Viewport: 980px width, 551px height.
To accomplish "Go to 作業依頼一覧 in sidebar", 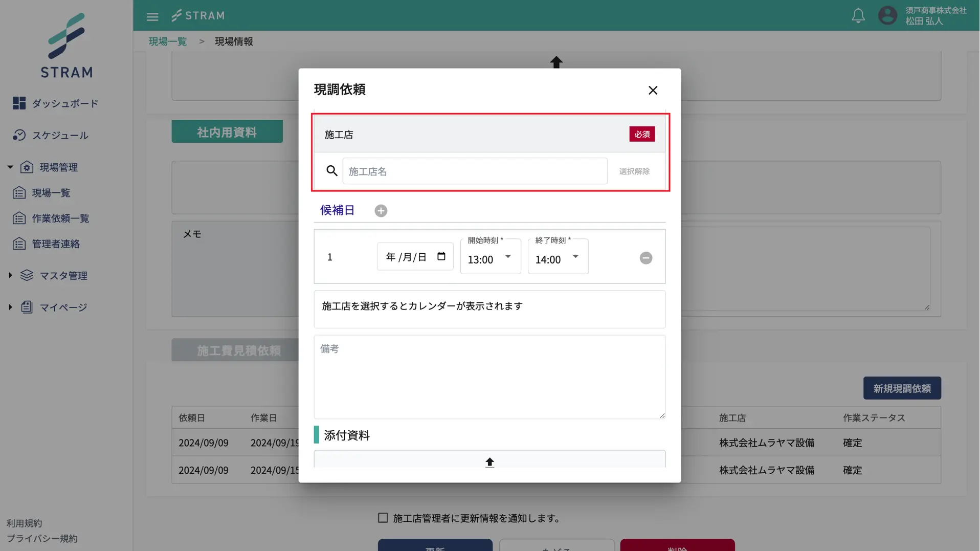I will point(60,218).
